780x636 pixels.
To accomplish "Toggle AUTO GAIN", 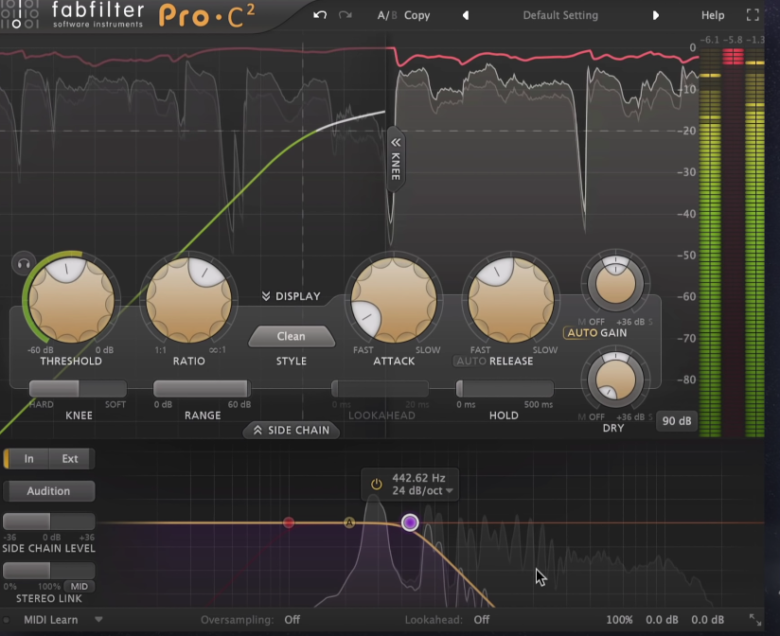I will pyautogui.click(x=597, y=333).
